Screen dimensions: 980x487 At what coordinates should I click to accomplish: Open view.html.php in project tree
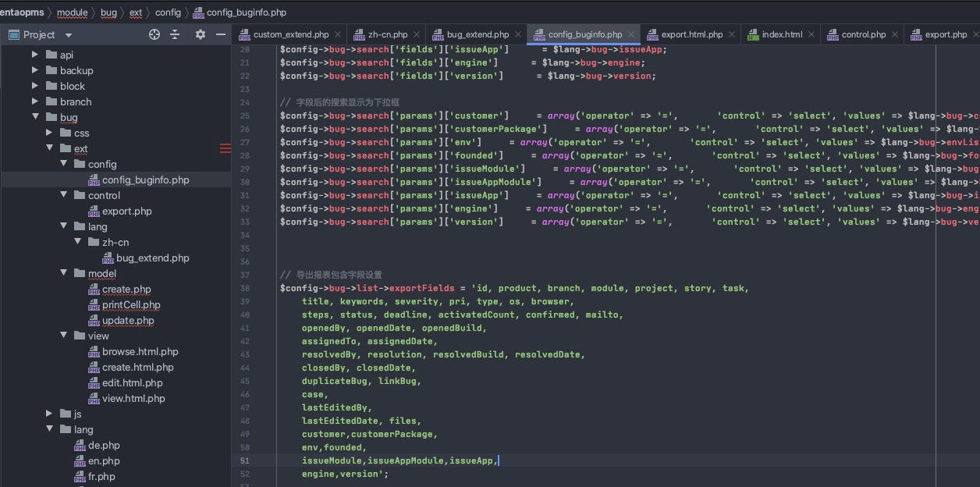tap(133, 398)
